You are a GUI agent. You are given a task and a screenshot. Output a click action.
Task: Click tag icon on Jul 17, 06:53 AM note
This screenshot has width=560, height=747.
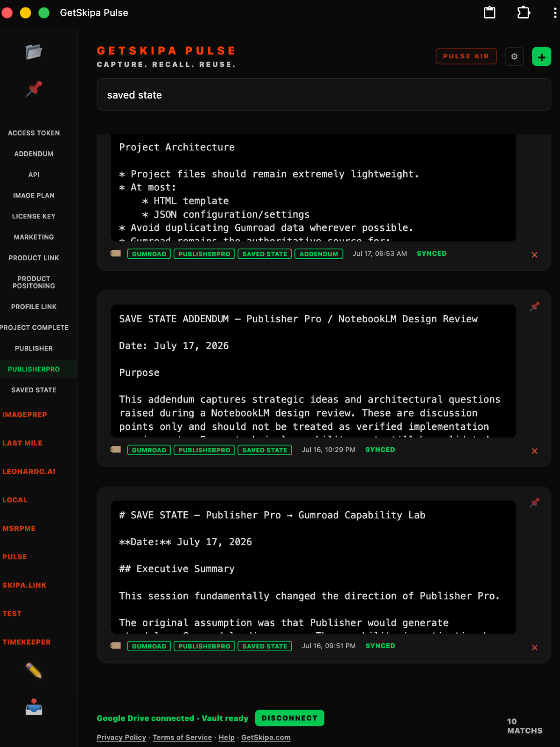pyautogui.click(x=116, y=254)
